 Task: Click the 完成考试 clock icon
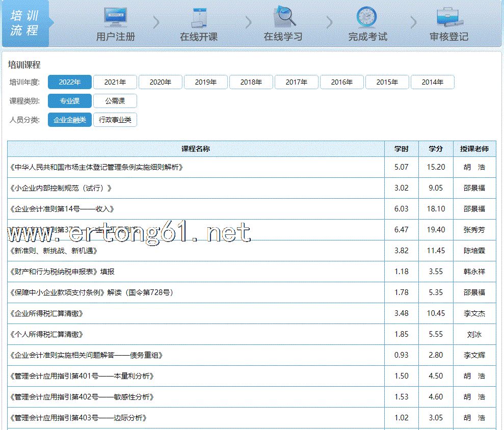[x=367, y=17]
